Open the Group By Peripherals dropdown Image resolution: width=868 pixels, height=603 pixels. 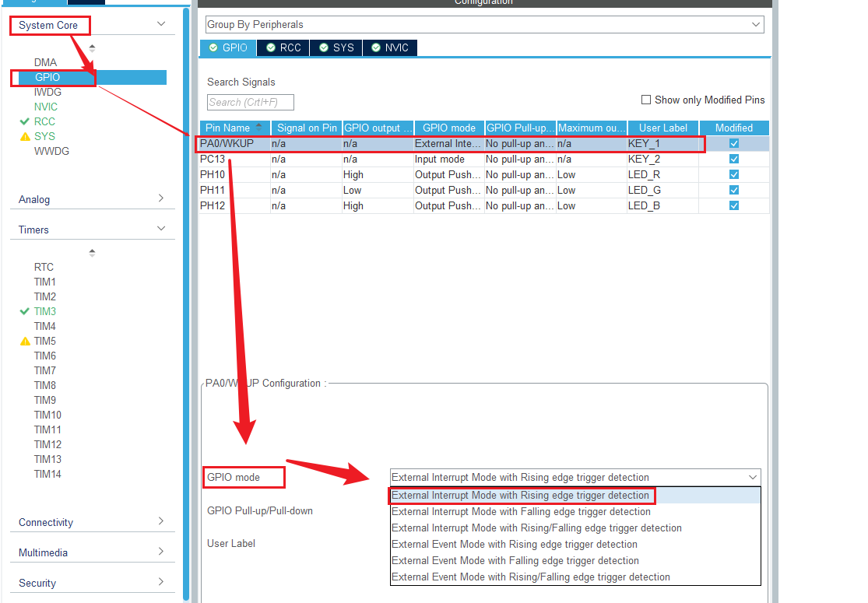point(484,25)
